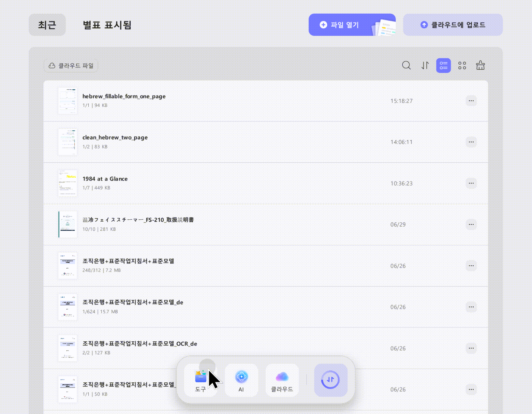Switch to grid thumbnail view

pos(462,66)
